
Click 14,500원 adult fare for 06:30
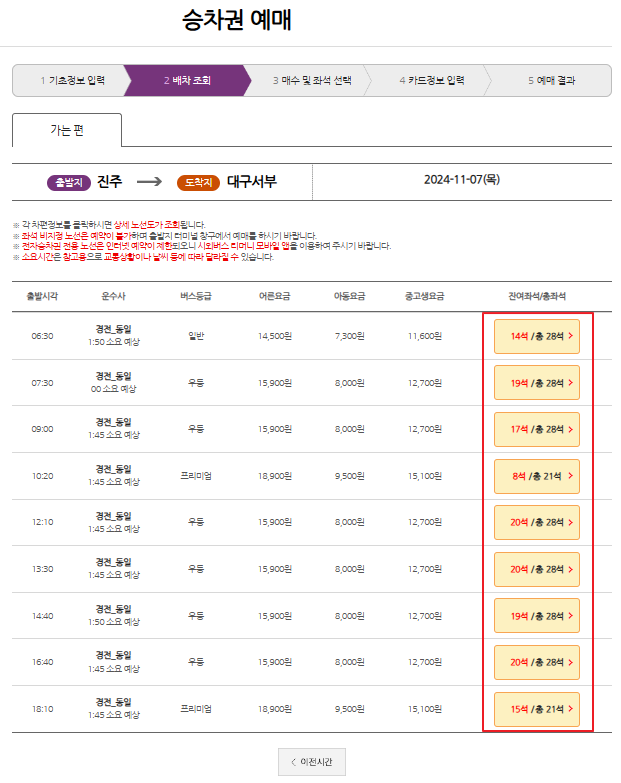[275, 336]
